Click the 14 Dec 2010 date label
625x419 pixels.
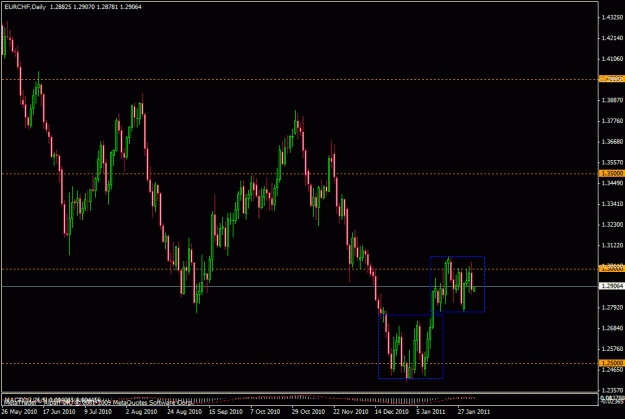click(x=391, y=412)
